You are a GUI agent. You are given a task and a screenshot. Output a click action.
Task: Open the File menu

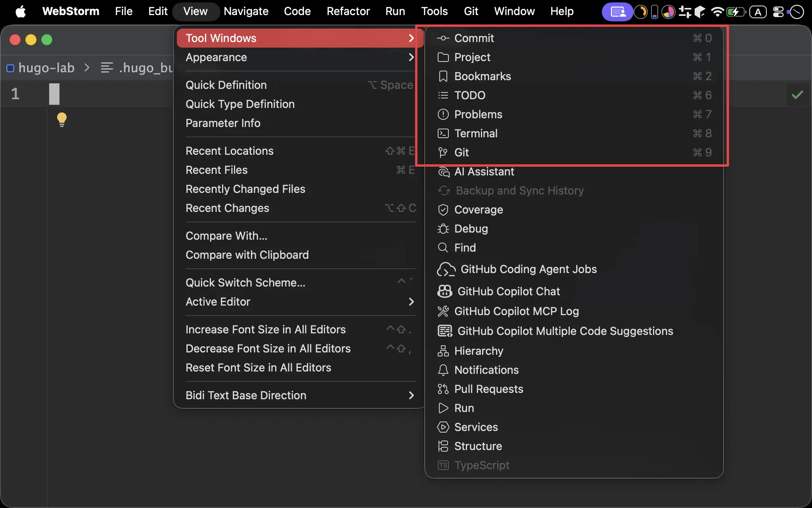click(124, 11)
